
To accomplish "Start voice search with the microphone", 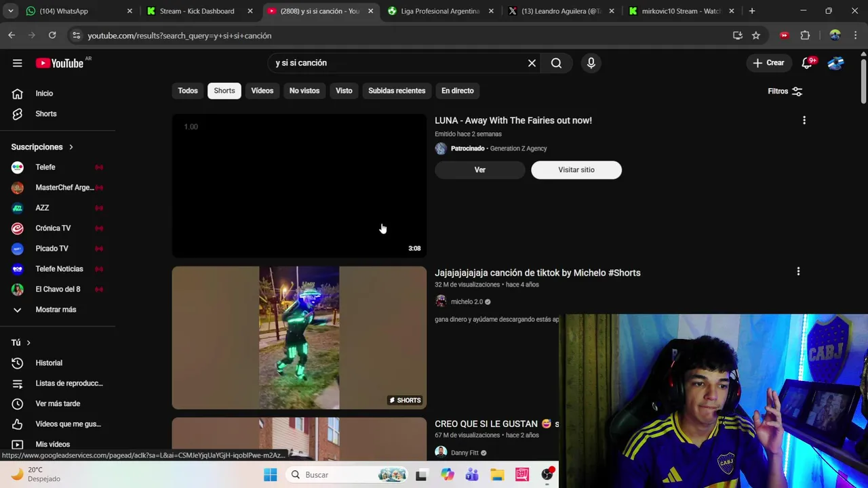I will coord(591,63).
